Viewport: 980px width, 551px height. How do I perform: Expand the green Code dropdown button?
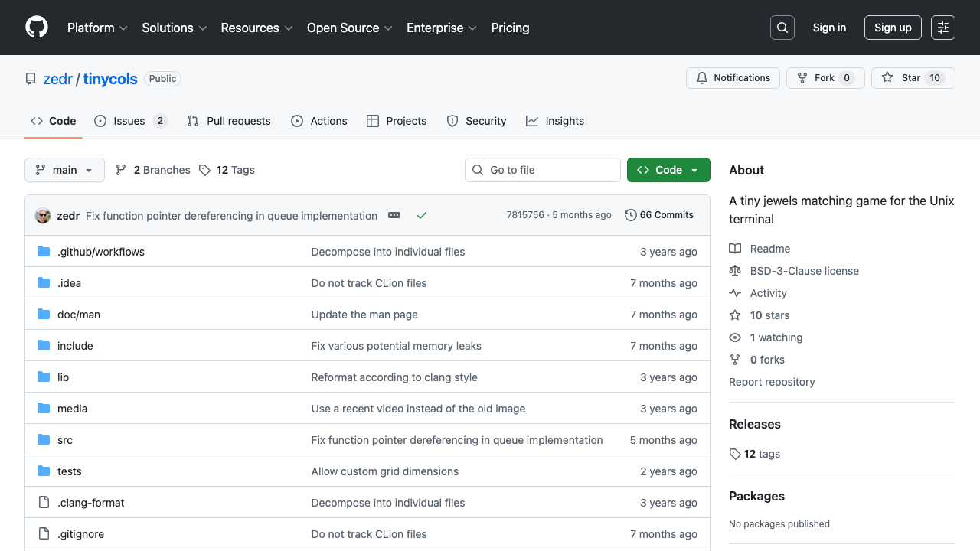pyautogui.click(x=668, y=170)
